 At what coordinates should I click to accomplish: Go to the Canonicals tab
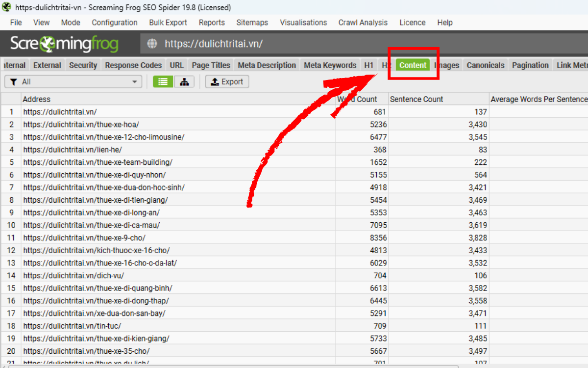click(485, 65)
